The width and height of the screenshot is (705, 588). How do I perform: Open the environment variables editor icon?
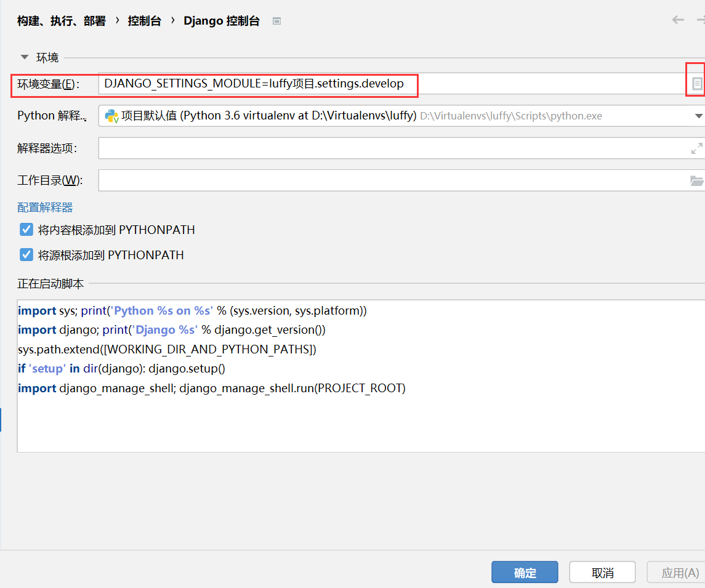coord(696,83)
